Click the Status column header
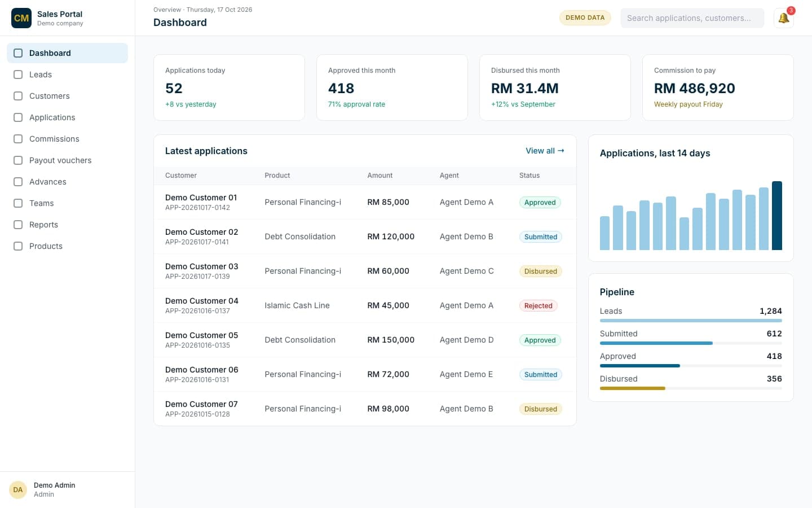Viewport: 812px width, 508px height. click(x=529, y=176)
